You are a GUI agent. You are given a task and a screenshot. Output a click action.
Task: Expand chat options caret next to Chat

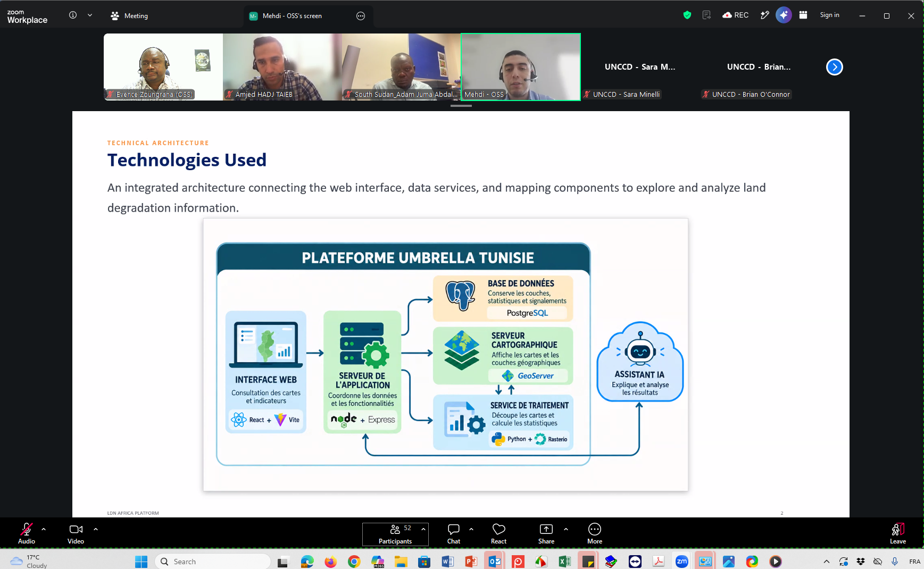pyautogui.click(x=471, y=529)
